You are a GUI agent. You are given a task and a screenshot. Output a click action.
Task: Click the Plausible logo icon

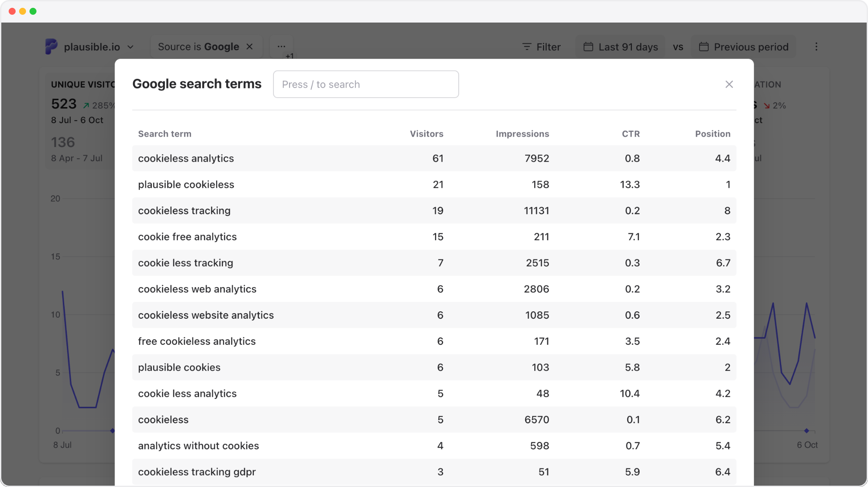pos(51,46)
